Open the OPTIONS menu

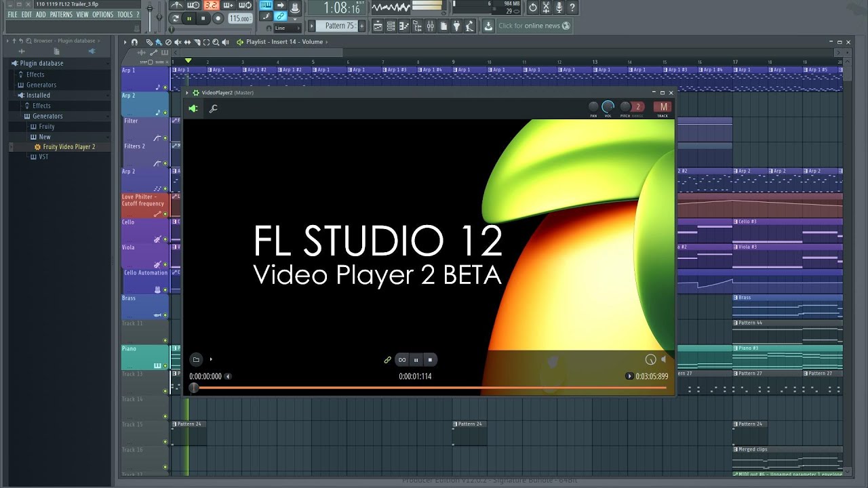(x=102, y=14)
